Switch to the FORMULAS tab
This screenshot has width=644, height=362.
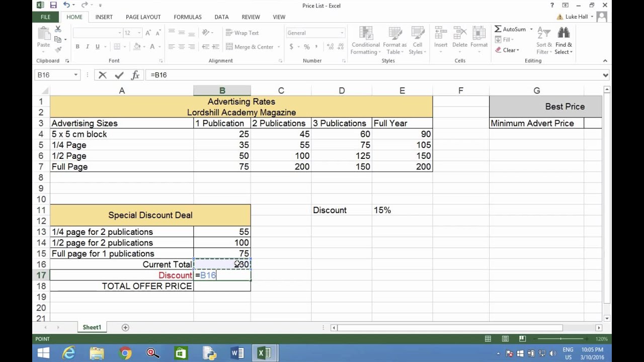tap(188, 17)
